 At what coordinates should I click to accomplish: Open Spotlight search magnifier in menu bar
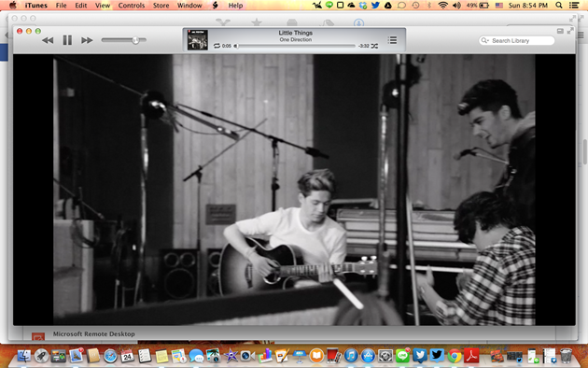(559, 6)
